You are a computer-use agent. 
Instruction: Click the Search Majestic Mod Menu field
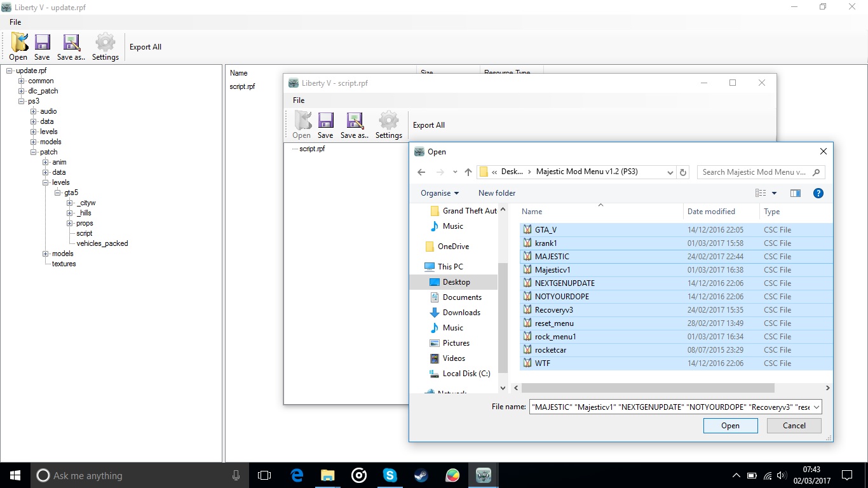[x=754, y=172]
